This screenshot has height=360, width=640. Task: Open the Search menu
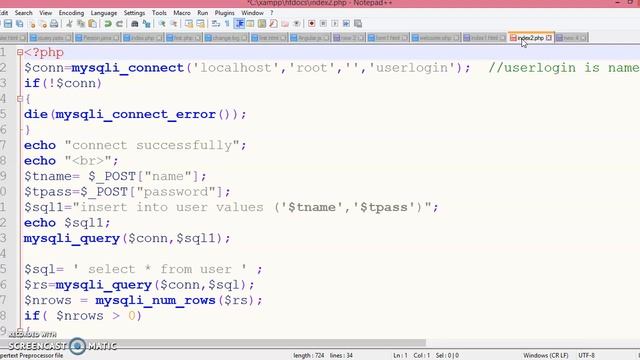tap(23, 13)
